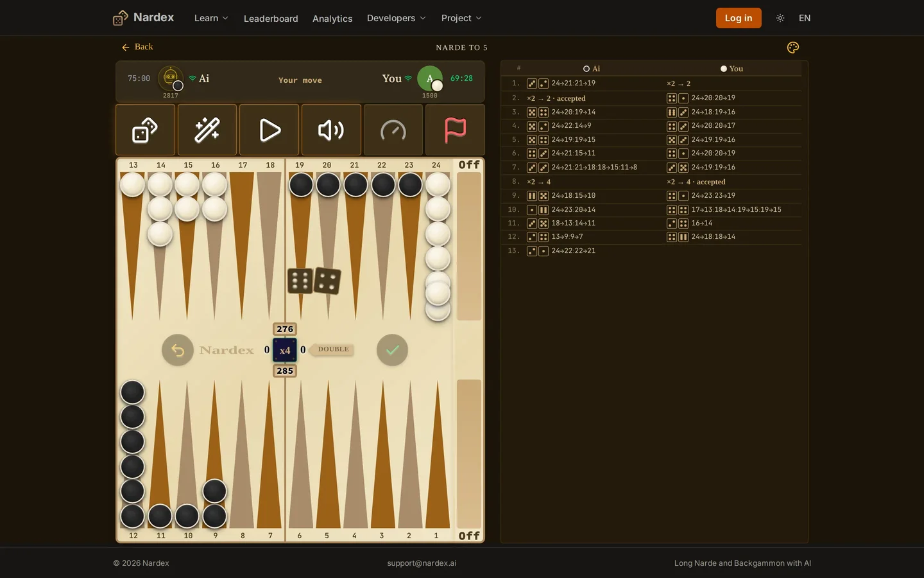The width and height of the screenshot is (924, 578).
Task: Click the speedometer gauge button
Action: tap(393, 130)
